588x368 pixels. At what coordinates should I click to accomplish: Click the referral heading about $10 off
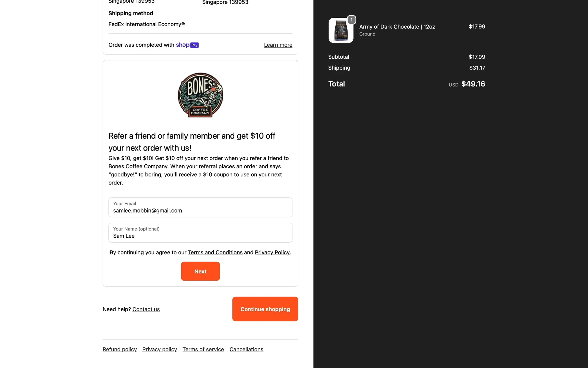click(192, 142)
